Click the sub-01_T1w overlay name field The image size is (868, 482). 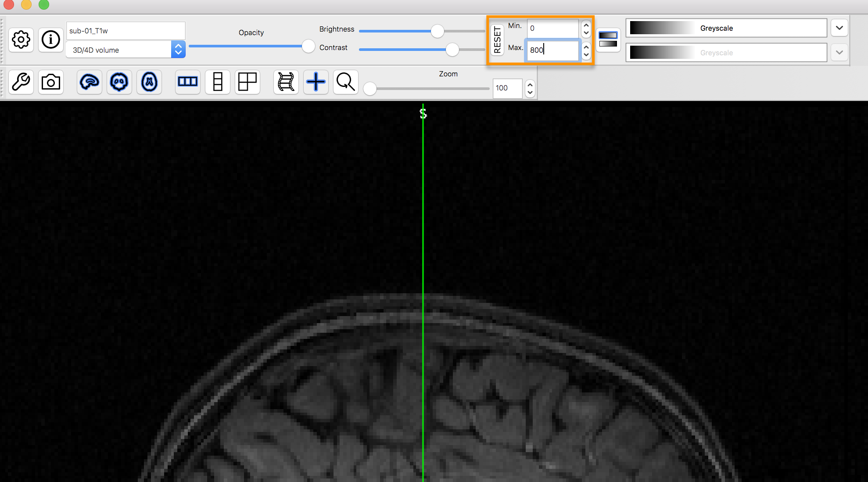click(x=126, y=31)
